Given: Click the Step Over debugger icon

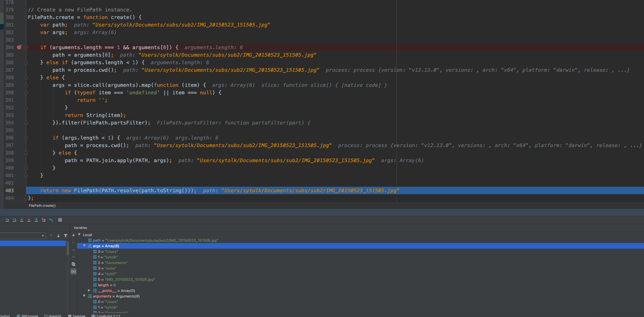Looking at the screenshot, I should [7, 220].
